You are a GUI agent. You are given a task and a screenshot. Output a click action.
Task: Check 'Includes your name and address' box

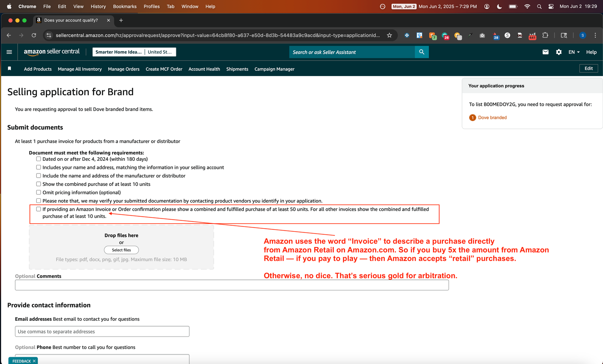38,167
